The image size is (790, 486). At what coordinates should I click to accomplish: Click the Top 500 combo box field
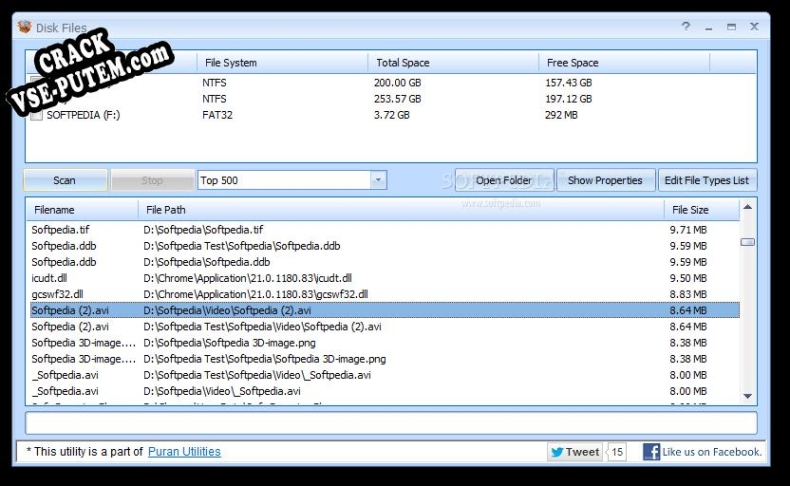point(292,180)
